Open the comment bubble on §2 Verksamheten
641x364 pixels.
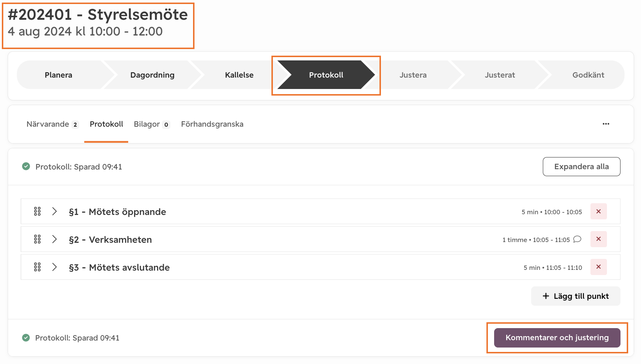click(577, 239)
